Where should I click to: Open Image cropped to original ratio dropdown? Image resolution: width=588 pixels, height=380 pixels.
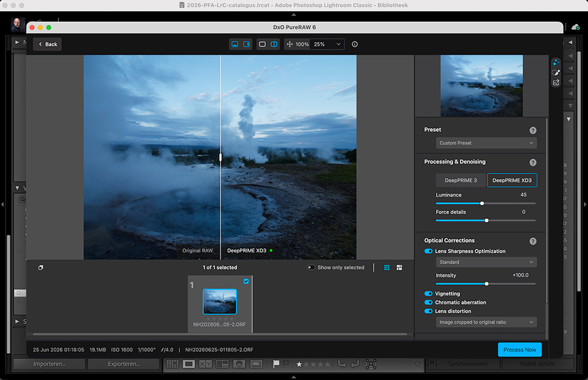tap(486, 322)
